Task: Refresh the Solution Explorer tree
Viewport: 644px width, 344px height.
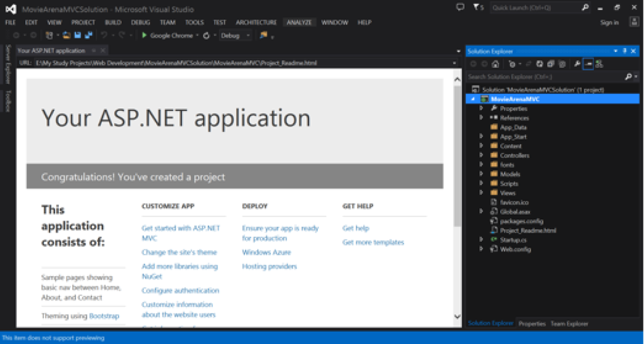Action: coord(540,64)
